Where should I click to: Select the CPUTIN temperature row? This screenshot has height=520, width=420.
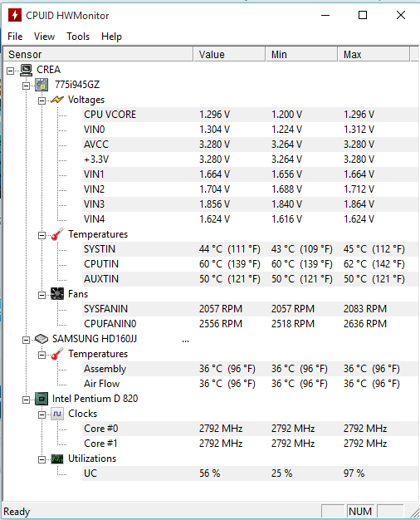click(x=251, y=264)
